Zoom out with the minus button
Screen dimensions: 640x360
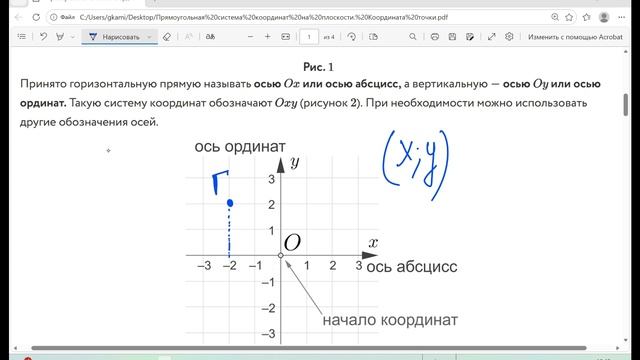point(251,37)
